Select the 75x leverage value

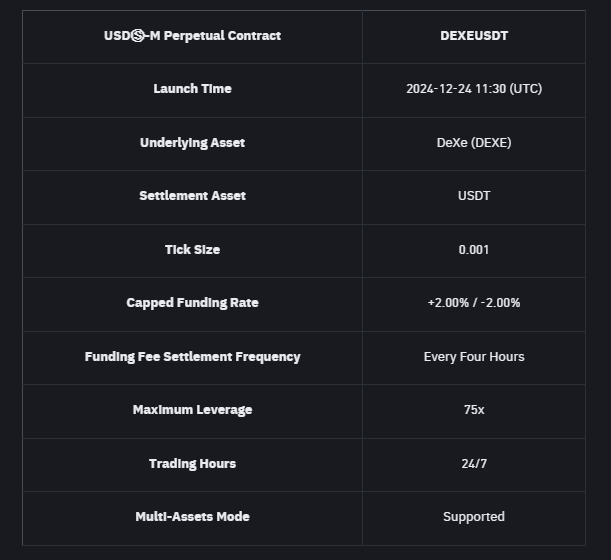point(474,410)
